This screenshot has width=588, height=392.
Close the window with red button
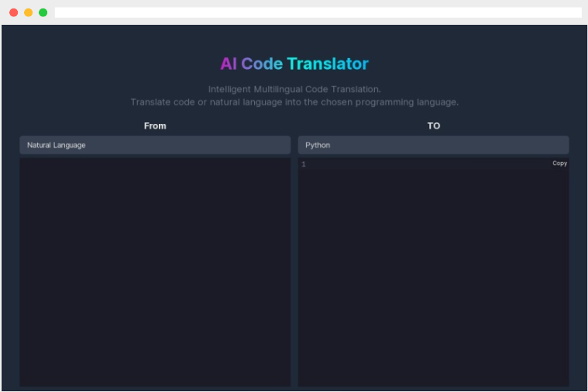pos(13,12)
